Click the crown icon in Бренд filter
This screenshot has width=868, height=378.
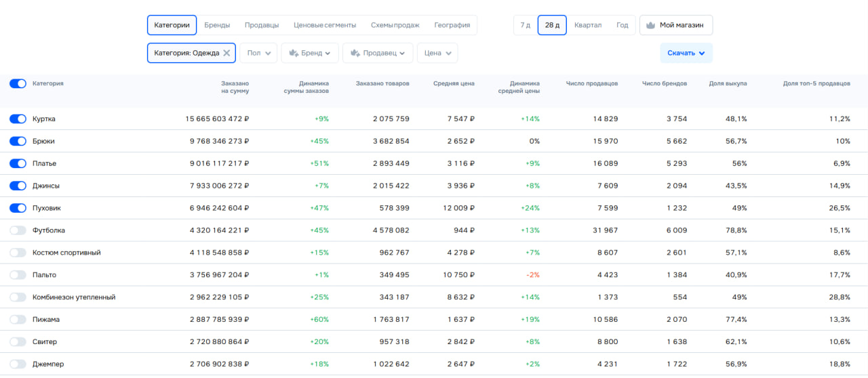click(x=294, y=53)
